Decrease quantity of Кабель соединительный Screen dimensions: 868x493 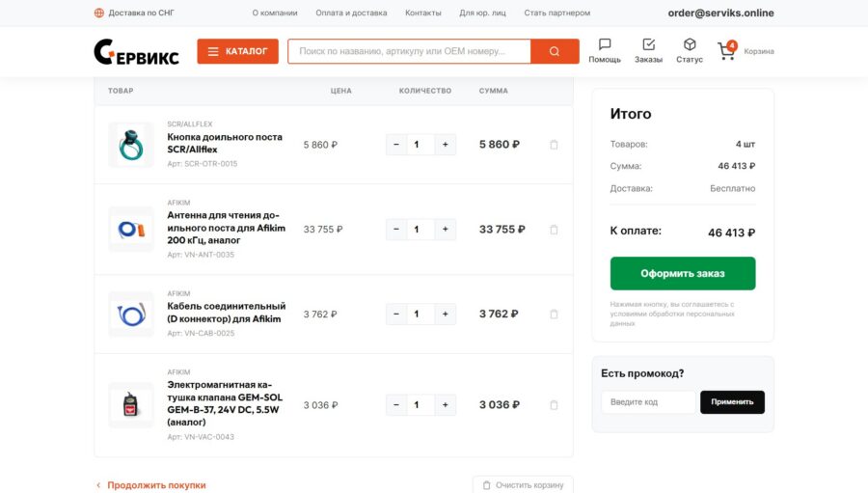[x=395, y=315]
